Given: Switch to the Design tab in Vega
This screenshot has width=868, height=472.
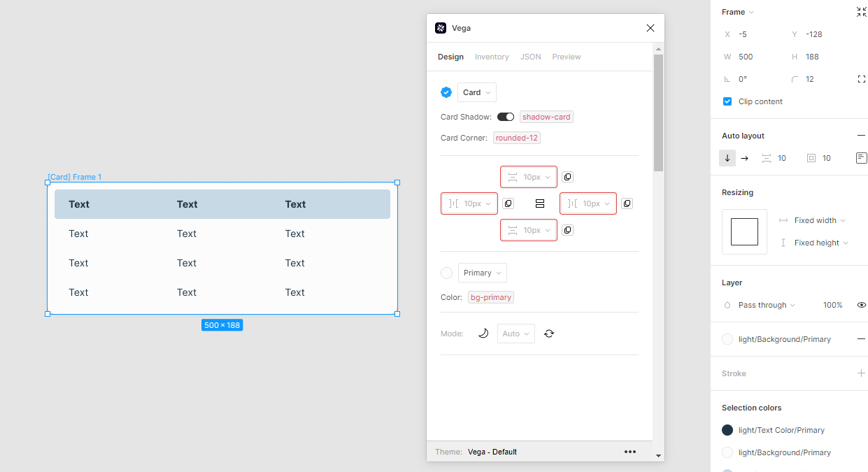Looking at the screenshot, I should pyautogui.click(x=450, y=57).
